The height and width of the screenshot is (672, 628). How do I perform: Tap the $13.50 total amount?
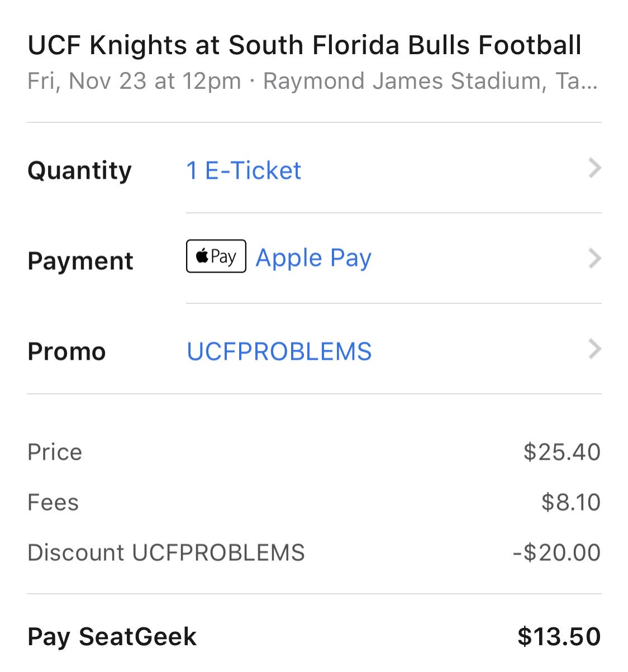point(559,637)
